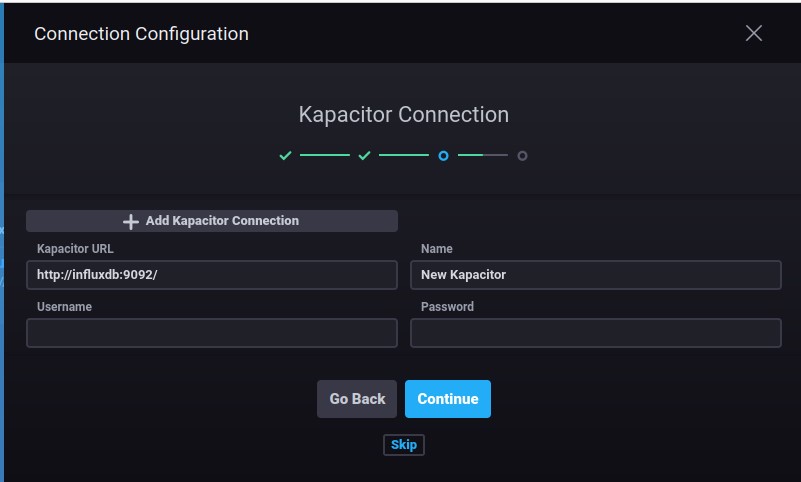Focus the Kapacitor URL input field

point(212,275)
